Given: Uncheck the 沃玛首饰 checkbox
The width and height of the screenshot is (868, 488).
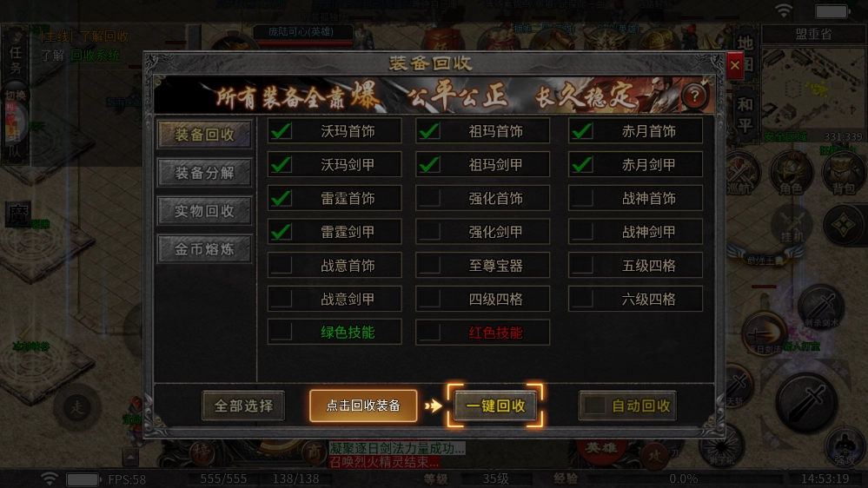Looking at the screenshot, I should tap(282, 131).
